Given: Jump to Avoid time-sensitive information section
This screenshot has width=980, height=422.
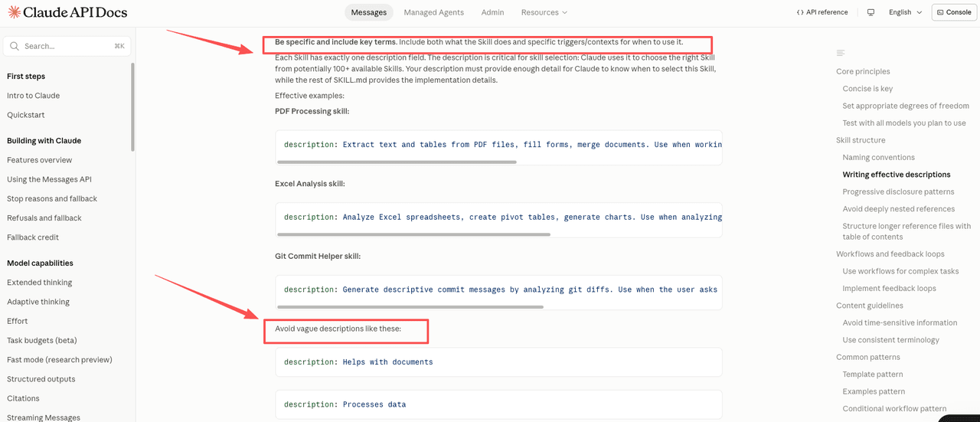Looking at the screenshot, I should click(900, 322).
